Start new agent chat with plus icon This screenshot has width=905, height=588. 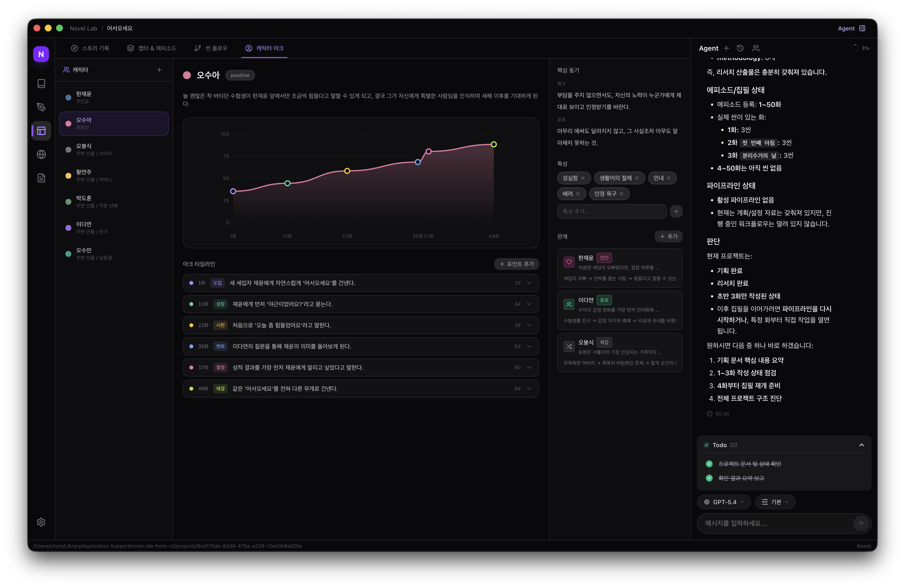pyautogui.click(x=726, y=48)
